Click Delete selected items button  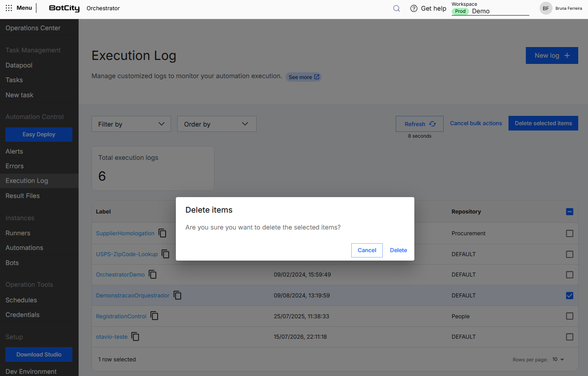point(543,123)
